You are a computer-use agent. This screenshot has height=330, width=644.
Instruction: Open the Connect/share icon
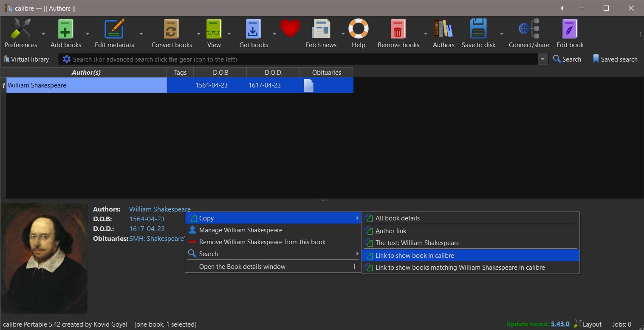pos(529,29)
